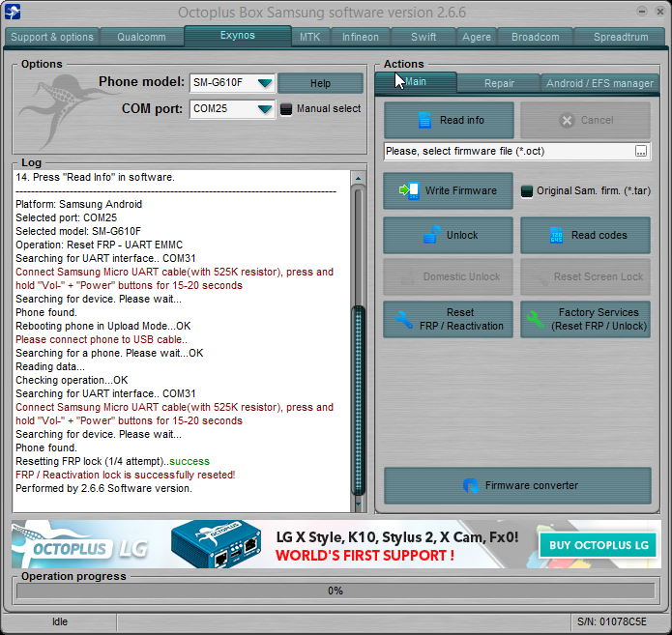The width and height of the screenshot is (672, 635).
Task: Toggle the Manual select checkbox
Action: coord(286,109)
